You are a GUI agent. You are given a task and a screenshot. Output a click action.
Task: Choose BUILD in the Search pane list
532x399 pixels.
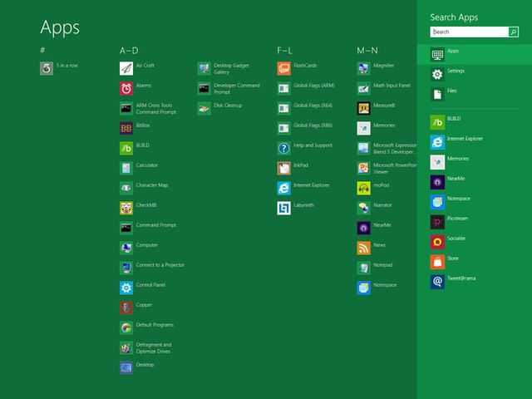tap(475, 122)
